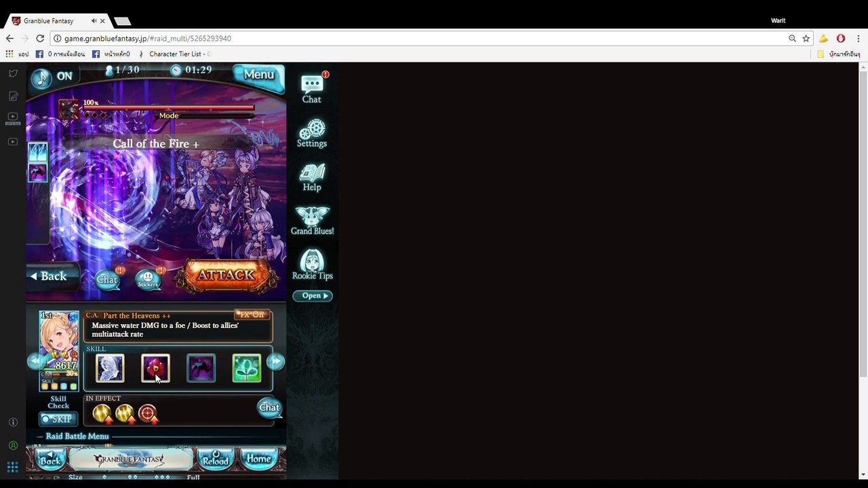This screenshot has height=488, width=868.
Task: Select the dark purple skill icon
Action: [201, 368]
